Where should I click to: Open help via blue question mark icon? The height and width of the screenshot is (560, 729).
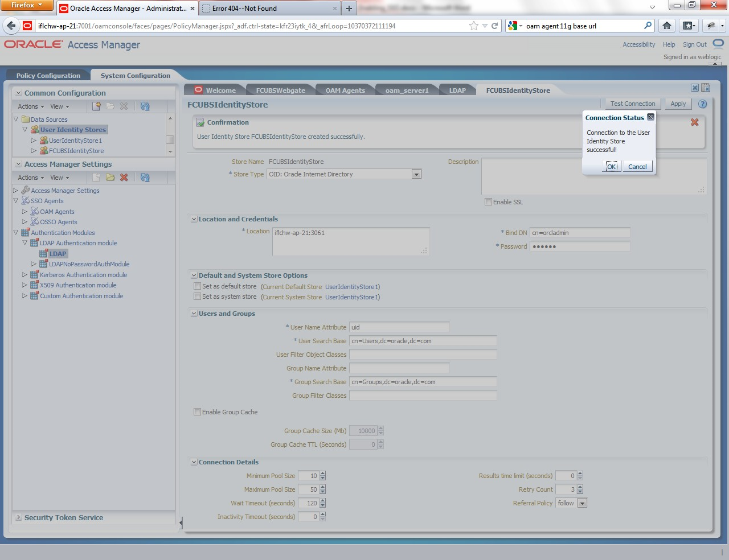point(702,104)
